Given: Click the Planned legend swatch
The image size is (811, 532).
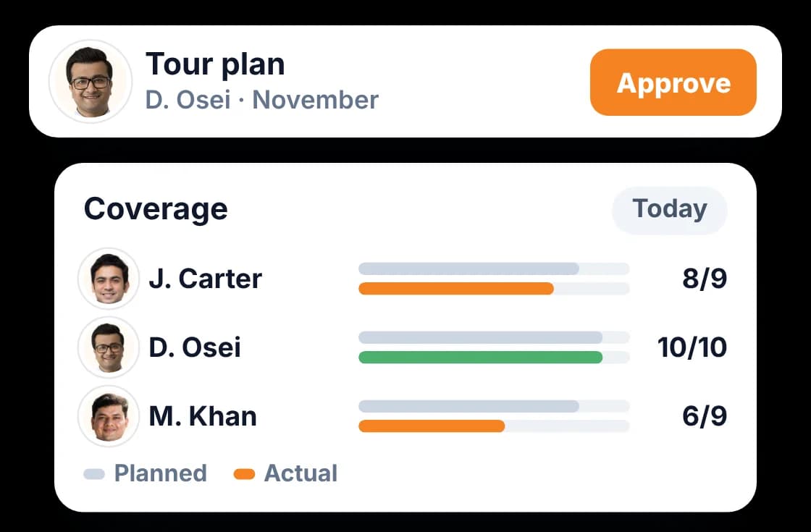Looking at the screenshot, I should [x=94, y=473].
